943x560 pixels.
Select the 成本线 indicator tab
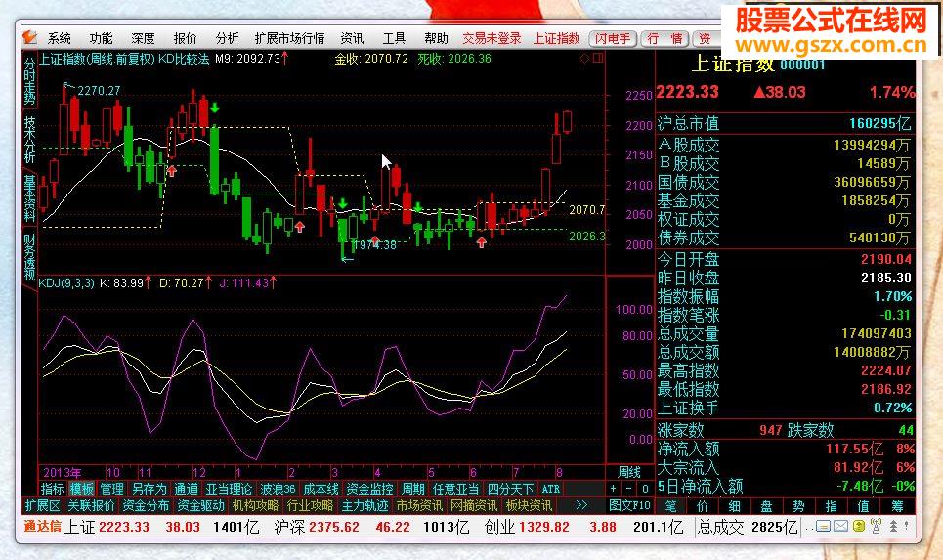[x=321, y=489]
